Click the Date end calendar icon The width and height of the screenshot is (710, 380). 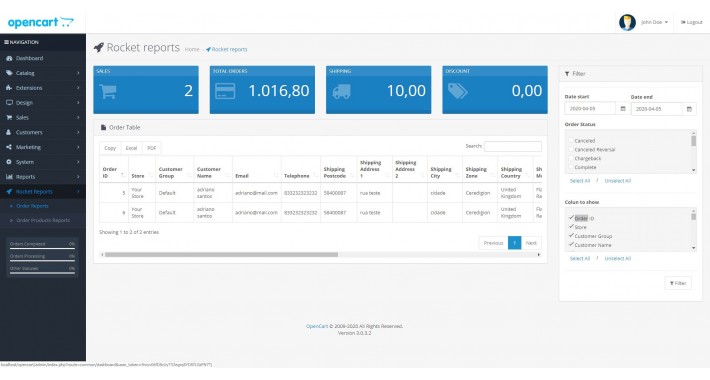click(x=689, y=109)
